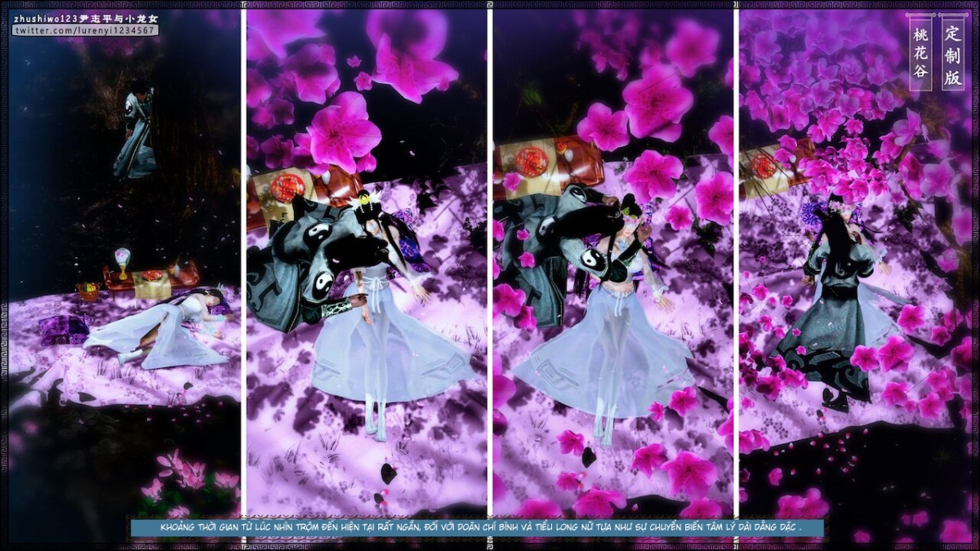Open the leftmost comic panel
The image size is (980, 551).
(124, 261)
